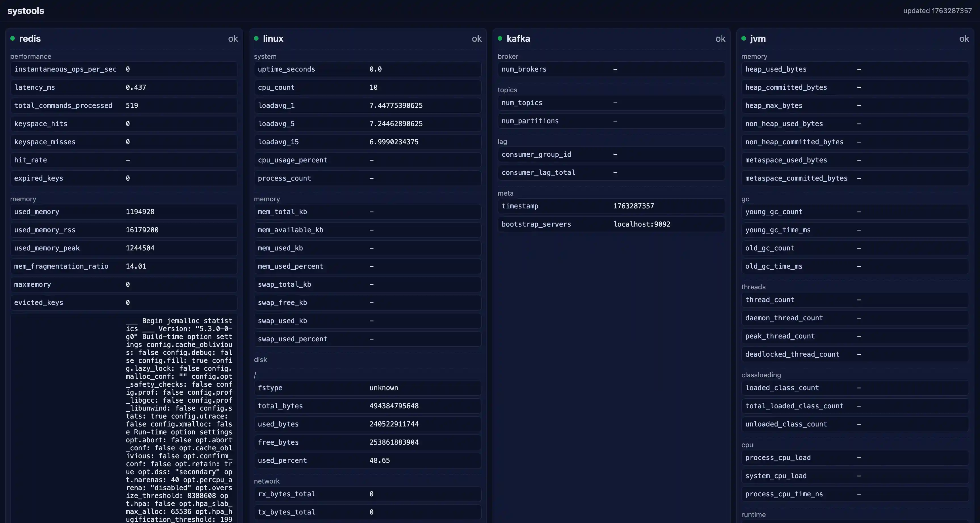Screen dimensions: 980x523
Task: Click the bootstrap_servers localhost:9092 value
Action: (642, 224)
